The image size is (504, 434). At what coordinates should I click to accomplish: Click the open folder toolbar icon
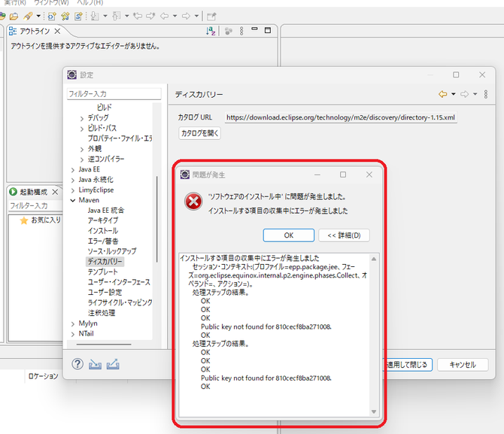point(14,16)
